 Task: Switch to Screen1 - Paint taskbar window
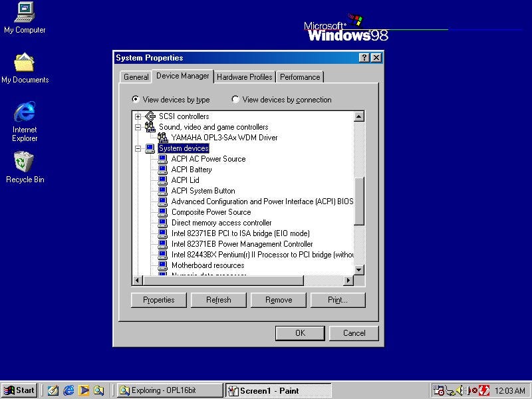pyautogui.click(x=278, y=390)
